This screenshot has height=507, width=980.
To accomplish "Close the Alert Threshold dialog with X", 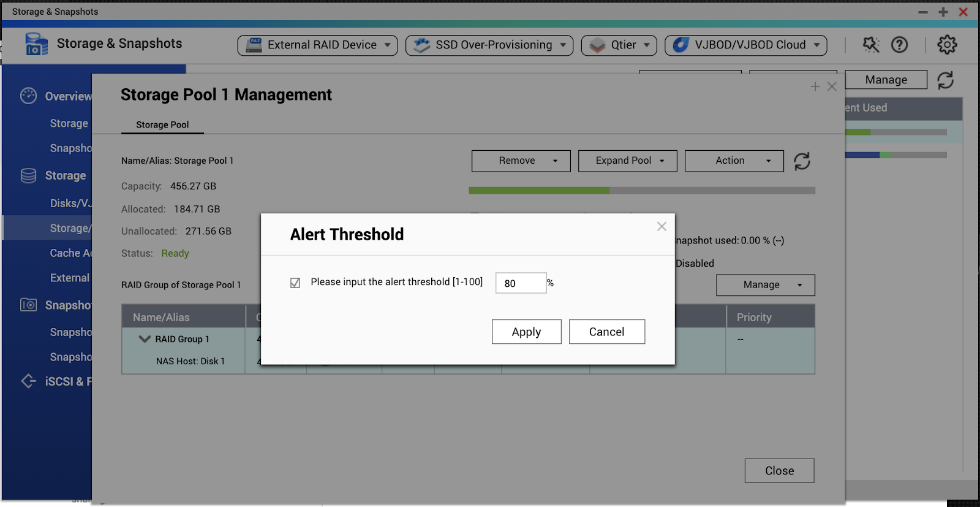I will click(661, 227).
